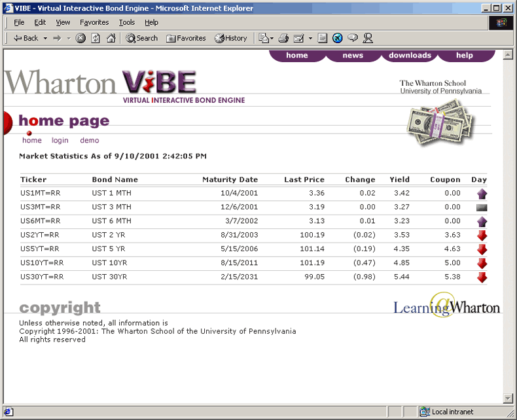Screen dimensions: 517x420
Task: Click the Learning@Wharton logo
Action: point(446,306)
